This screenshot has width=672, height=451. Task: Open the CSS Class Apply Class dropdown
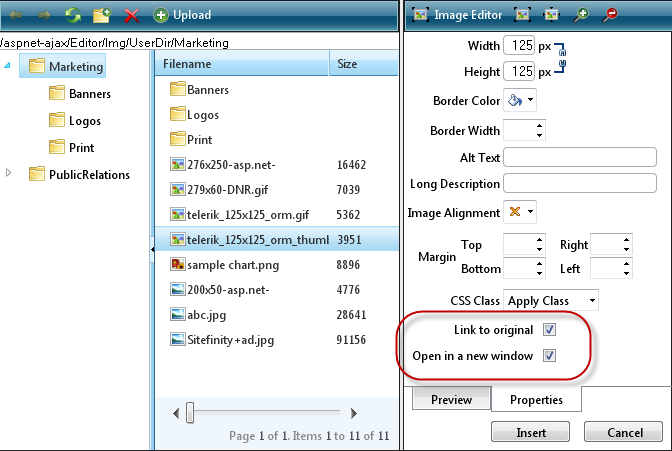[551, 301]
